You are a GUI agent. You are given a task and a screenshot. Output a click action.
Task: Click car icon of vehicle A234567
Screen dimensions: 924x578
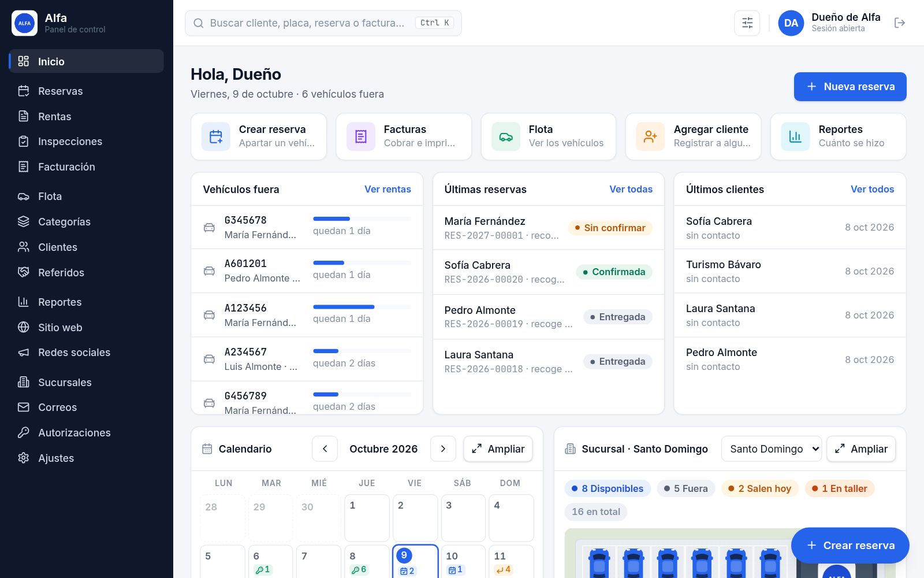point(209,359)
